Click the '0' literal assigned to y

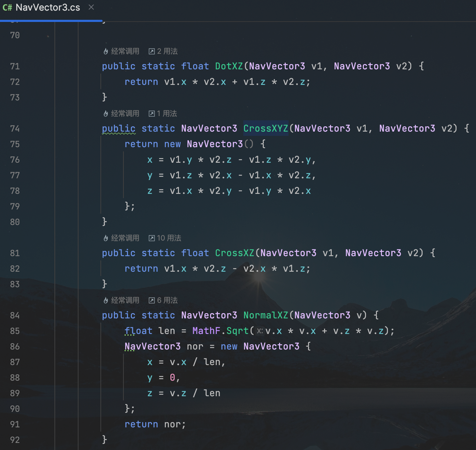coord(173,377)
